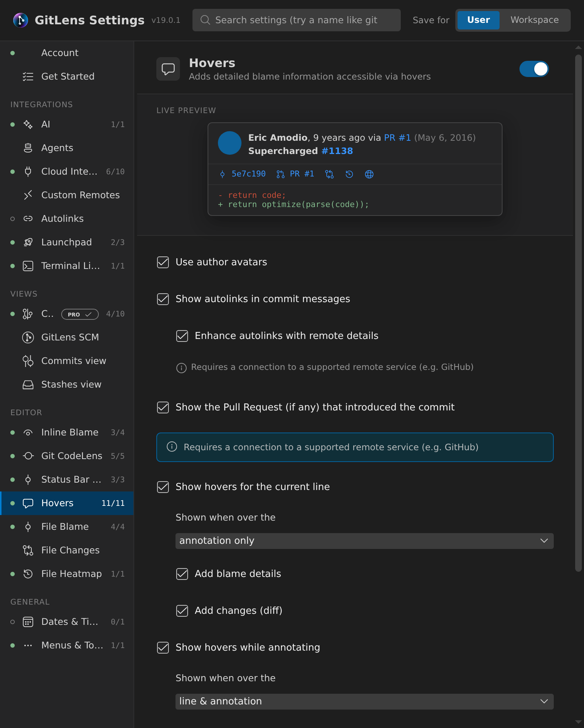Click the Autolinks link icon

pyautogui.click(x=28, y=218)
